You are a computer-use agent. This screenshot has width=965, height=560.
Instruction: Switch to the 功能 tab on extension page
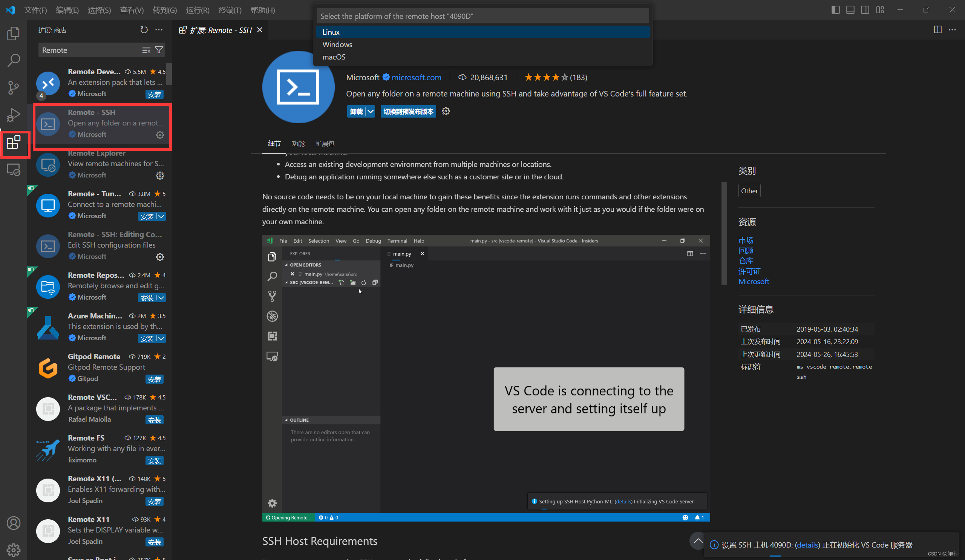(x=298, y=144)
